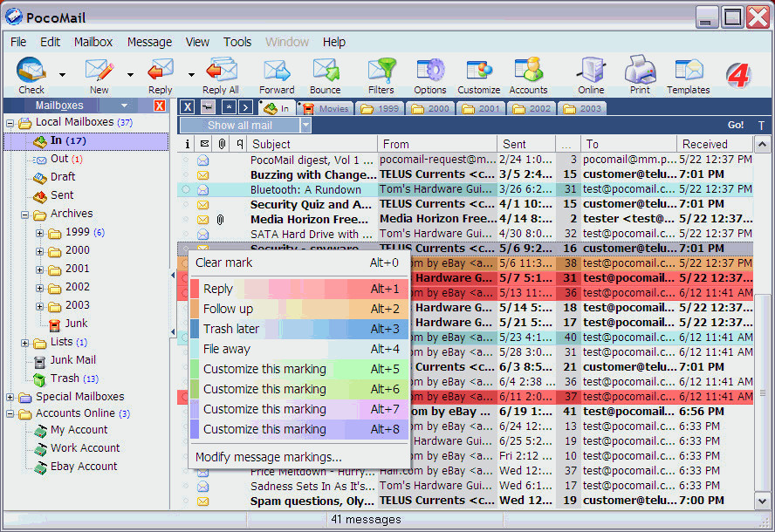
Task: Open the Tools menu
Action: 237,42
